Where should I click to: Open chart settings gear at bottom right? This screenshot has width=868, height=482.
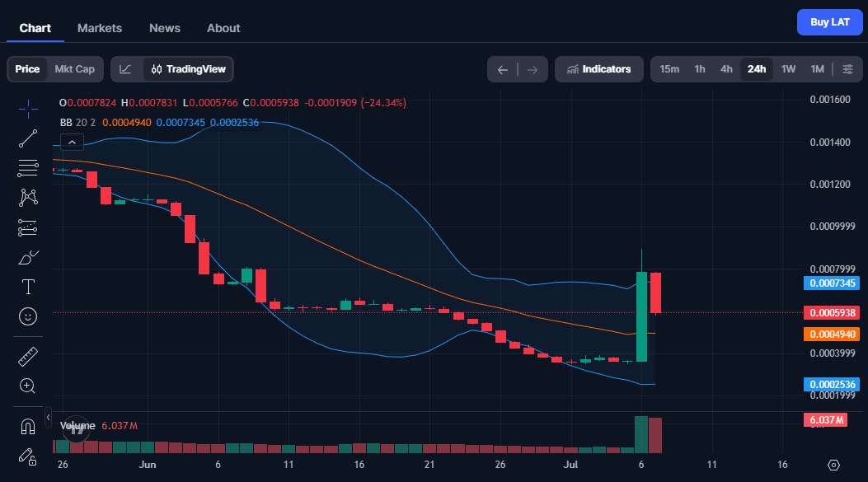pyautogui.click(x=833, y=465)
